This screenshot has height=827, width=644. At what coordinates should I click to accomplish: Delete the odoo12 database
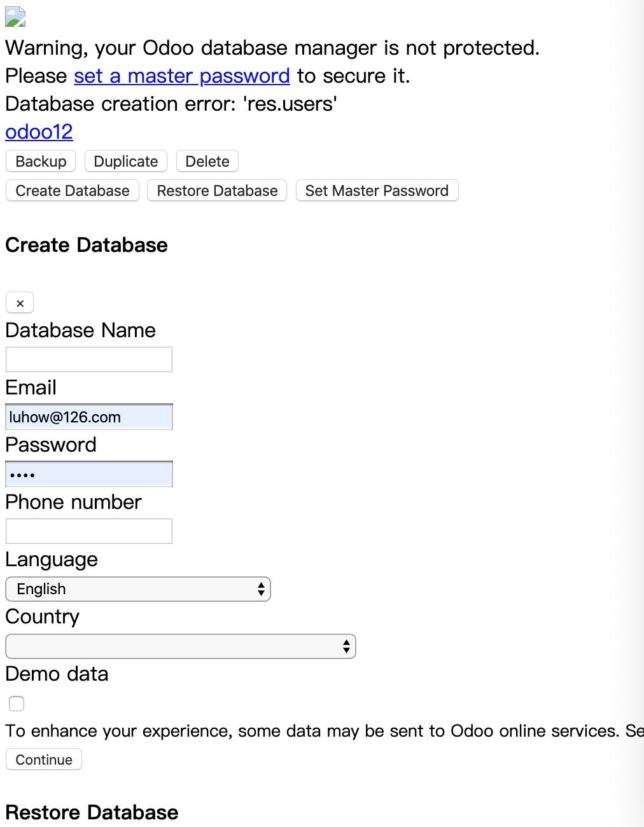[x=207, y=162]
